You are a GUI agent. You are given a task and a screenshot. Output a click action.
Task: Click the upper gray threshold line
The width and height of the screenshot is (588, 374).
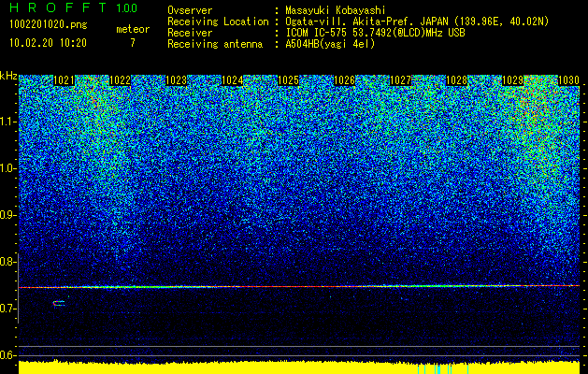[299, 346]
